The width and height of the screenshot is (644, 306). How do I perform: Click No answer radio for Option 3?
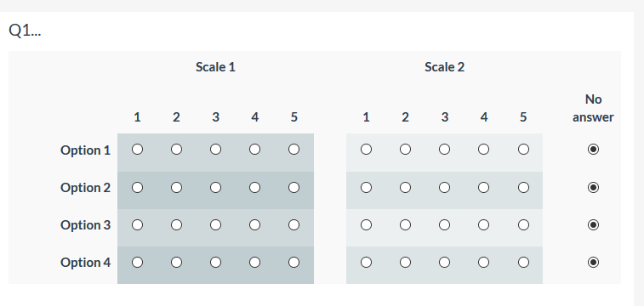click(x=593, y=224)
